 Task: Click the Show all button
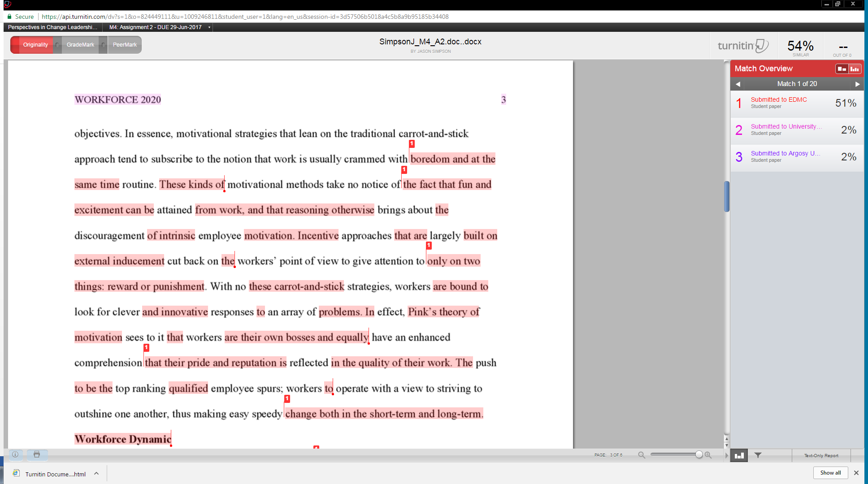click(x=830, y=472)
